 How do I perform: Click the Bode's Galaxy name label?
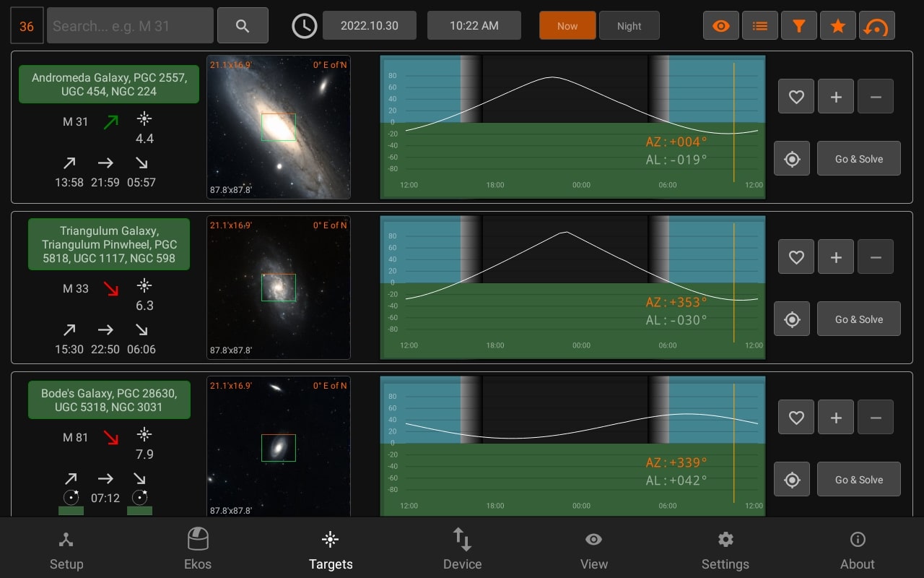(x=109, y=400)
